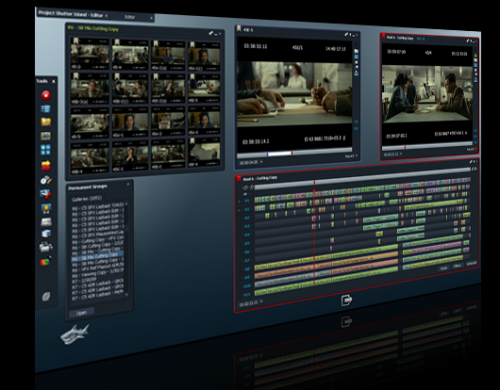Open the timecode dropdown under source viewer
The height and width of the screenshot is (390, 500).
(261, 162)
